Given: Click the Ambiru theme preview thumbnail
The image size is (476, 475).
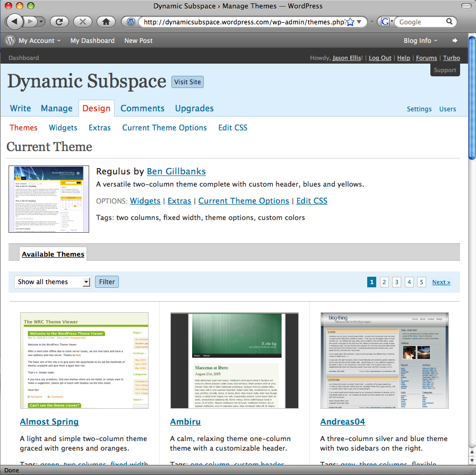Looking at the screenshot, I should (234, 360).
